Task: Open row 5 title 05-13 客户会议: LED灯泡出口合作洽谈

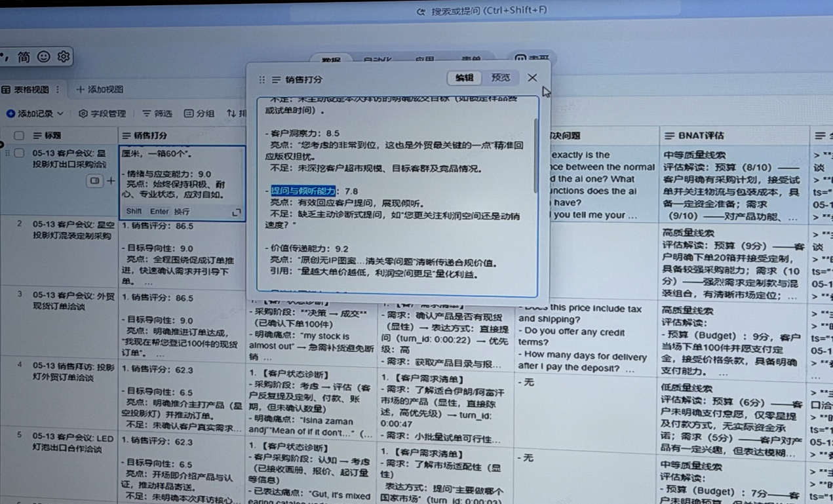Action: (73, 442)
